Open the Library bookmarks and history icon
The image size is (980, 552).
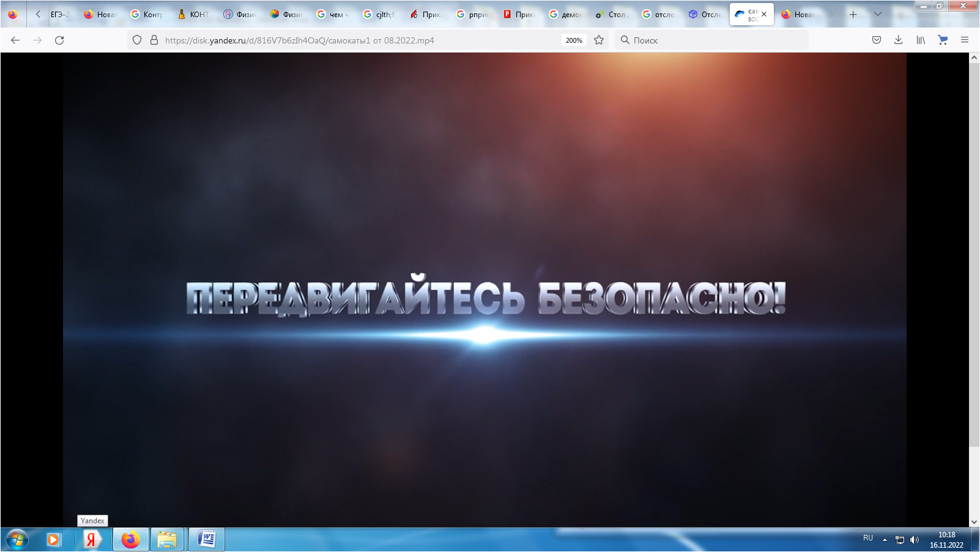(x=921, y=40)
